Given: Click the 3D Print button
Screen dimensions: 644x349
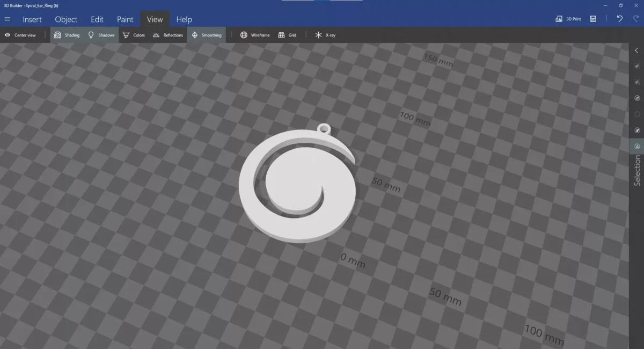Looking at the screenshot, I should (568, 19).
